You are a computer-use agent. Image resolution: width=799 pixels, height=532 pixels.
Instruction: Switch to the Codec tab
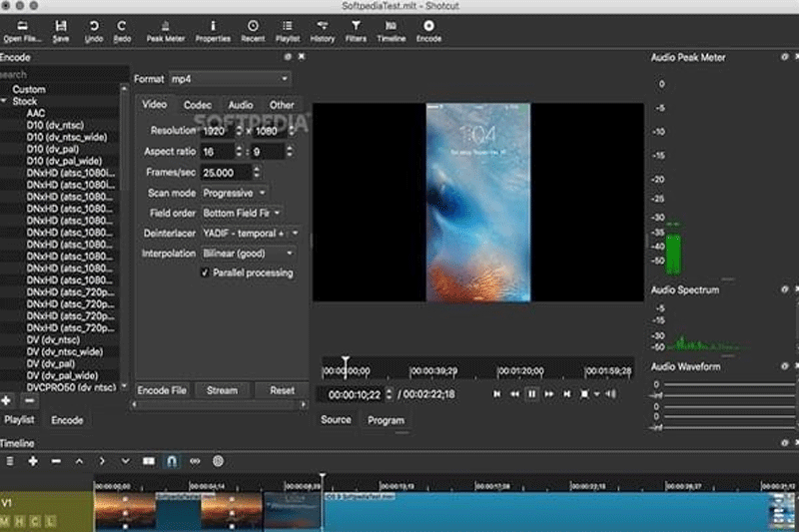tap(197, 105)
